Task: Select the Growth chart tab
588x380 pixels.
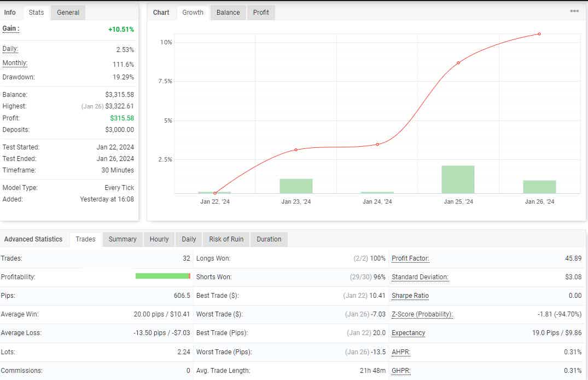Action: (x=193, y=12)
